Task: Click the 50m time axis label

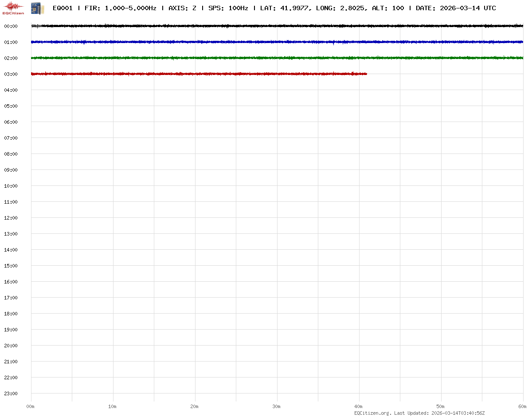Action: tap(441, 406)
